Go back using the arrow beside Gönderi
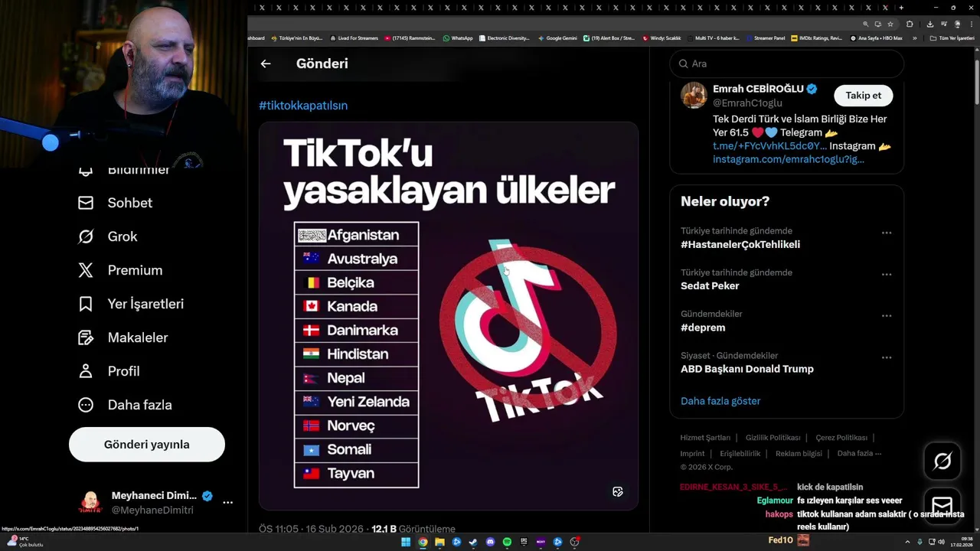Viewport: 980px width, 551px height. 266,64
